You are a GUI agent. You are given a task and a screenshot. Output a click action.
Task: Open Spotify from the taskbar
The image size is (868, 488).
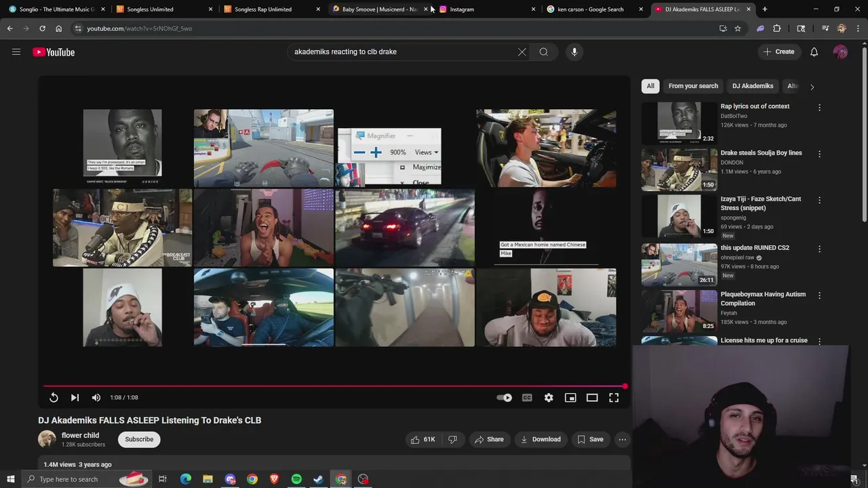click(x=296, y=479)
